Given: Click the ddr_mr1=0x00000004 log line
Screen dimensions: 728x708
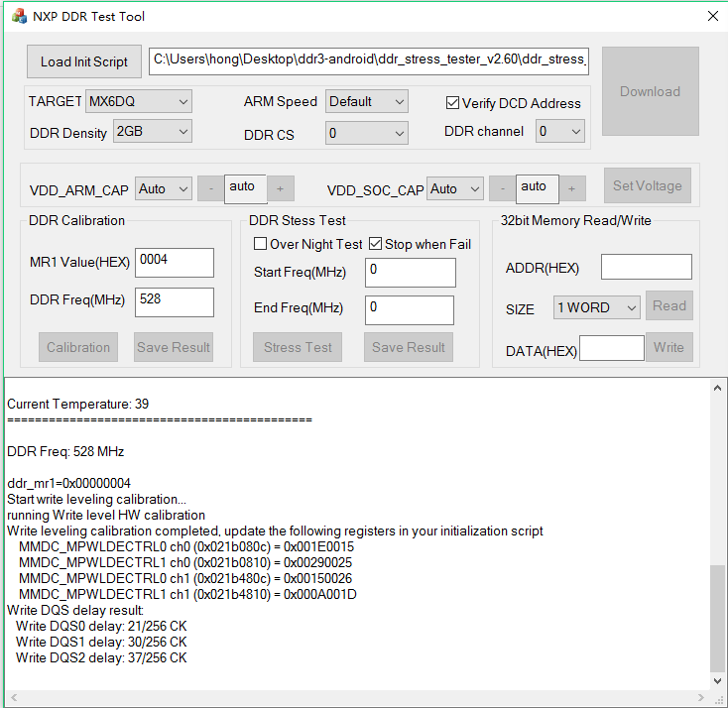Looking at the screenshot, I should point(68,483).
